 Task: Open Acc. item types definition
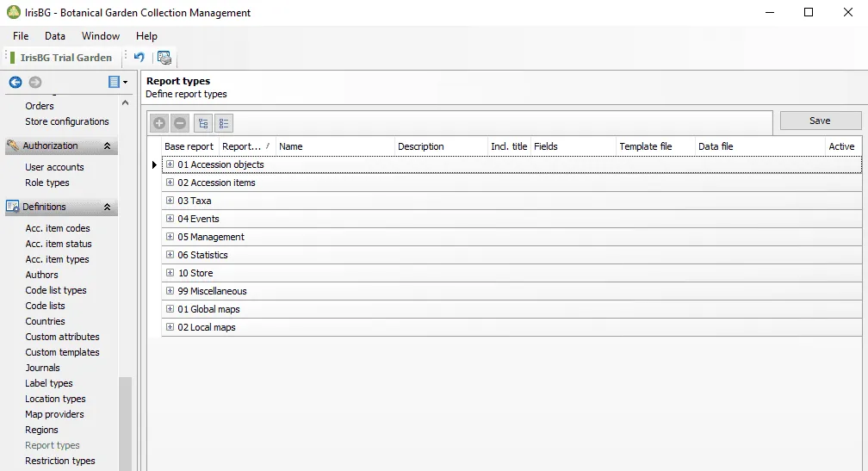point(57,259)
